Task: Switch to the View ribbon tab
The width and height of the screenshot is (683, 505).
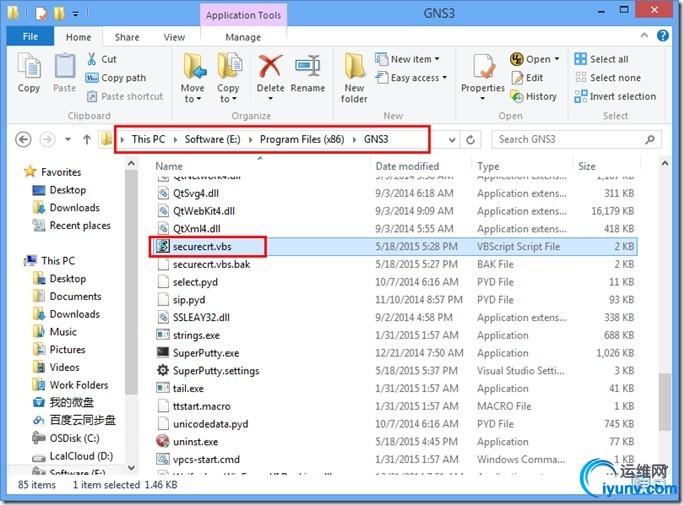Action: tap(174, 37)
